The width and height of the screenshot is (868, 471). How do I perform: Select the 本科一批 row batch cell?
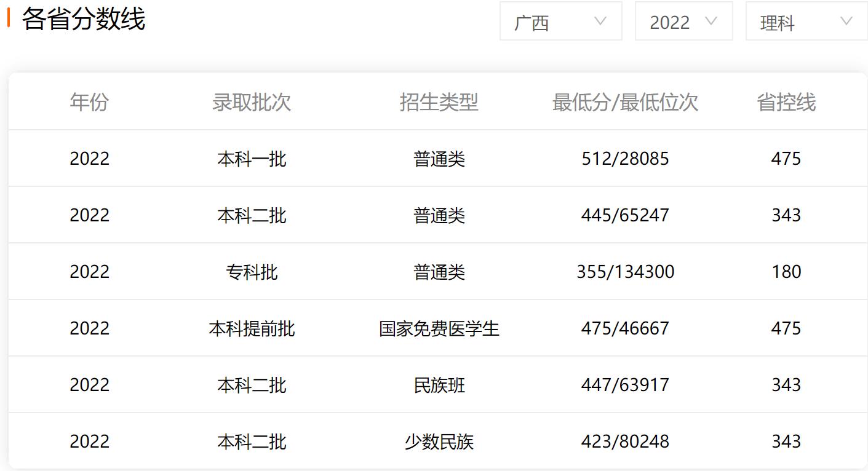pyautogui.click(x=252, y=159)
